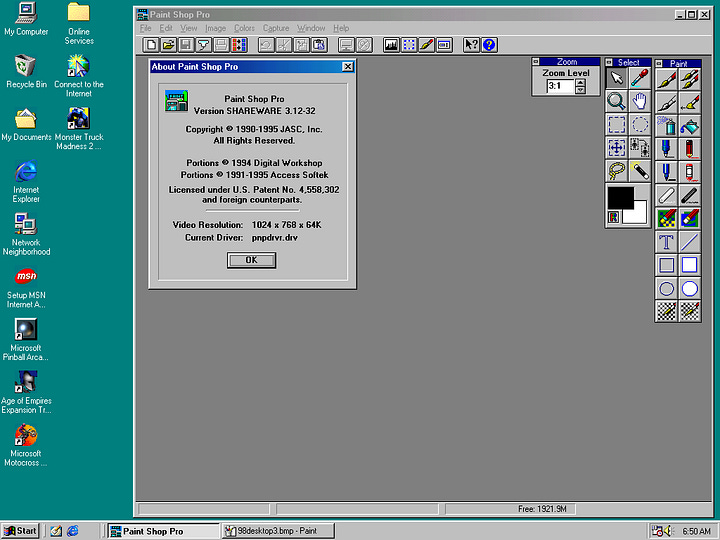Open the File menu
720x540 pixels.
[146, 28]
